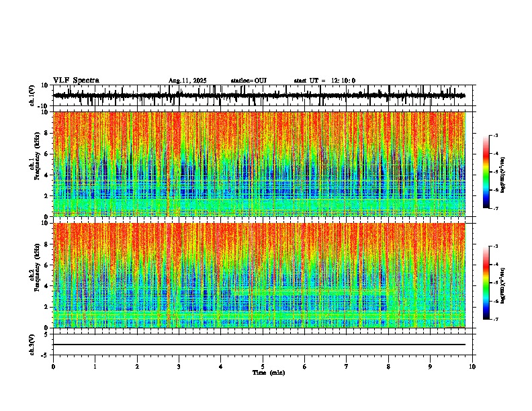
Task: Click the "-3" tick on ch.2 color bar
Action: click(496, 246)
